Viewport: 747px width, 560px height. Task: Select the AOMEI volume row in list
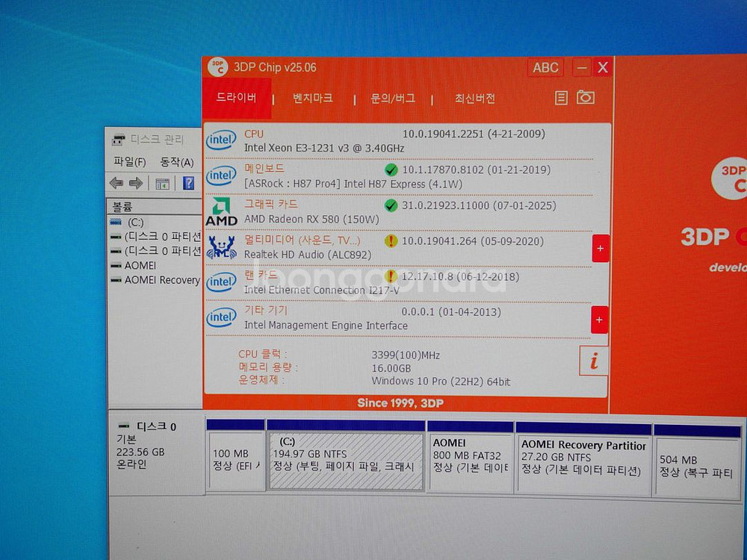coord(140,265)
